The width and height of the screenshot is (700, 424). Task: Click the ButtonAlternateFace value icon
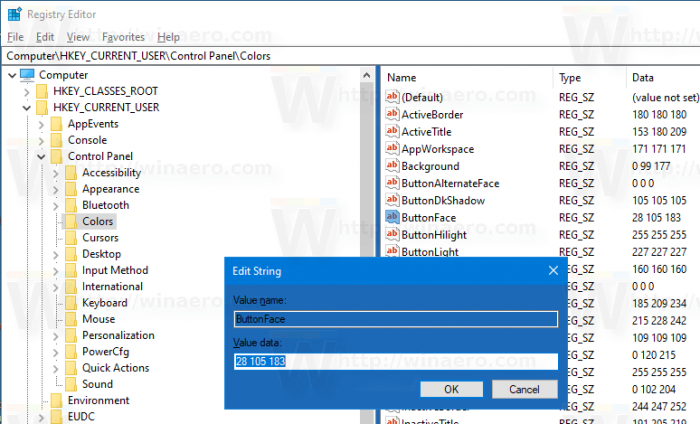coord(392,183)
